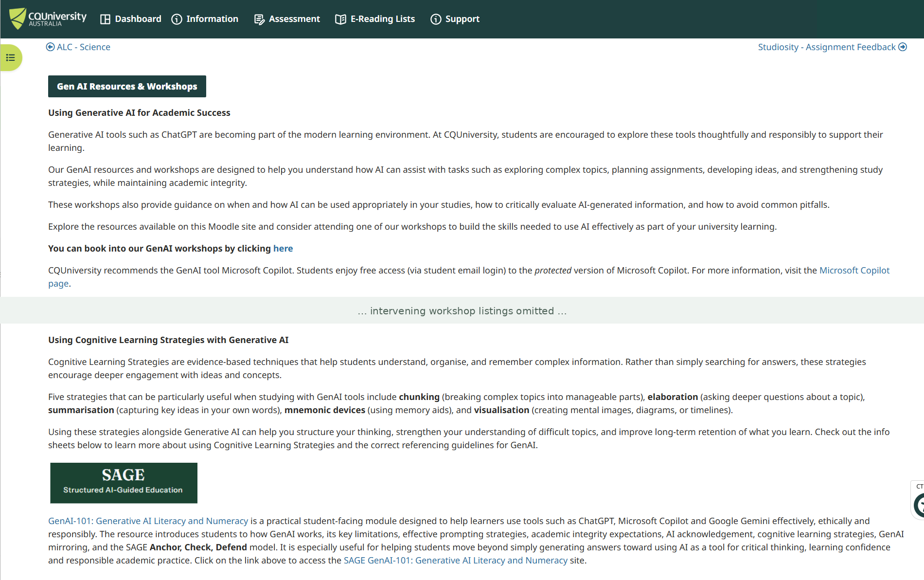Click the Information circle icon

[177, 19]
